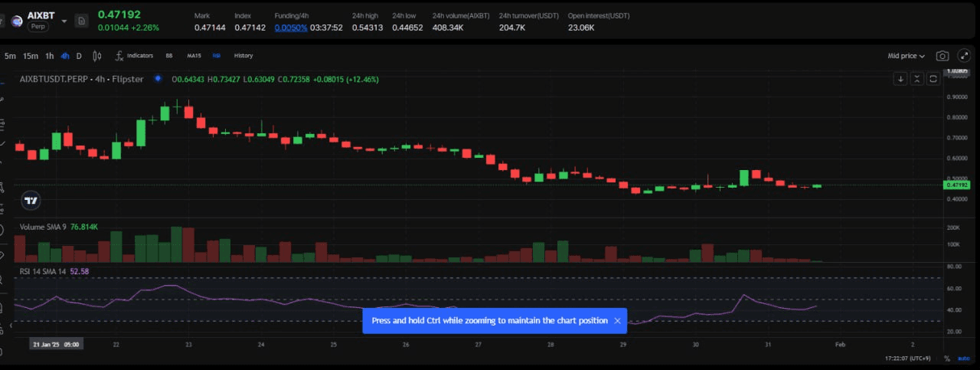Take a chart snapshot with camera icon
The height and width of the screenshot is (370, 980).
(942, 56)
